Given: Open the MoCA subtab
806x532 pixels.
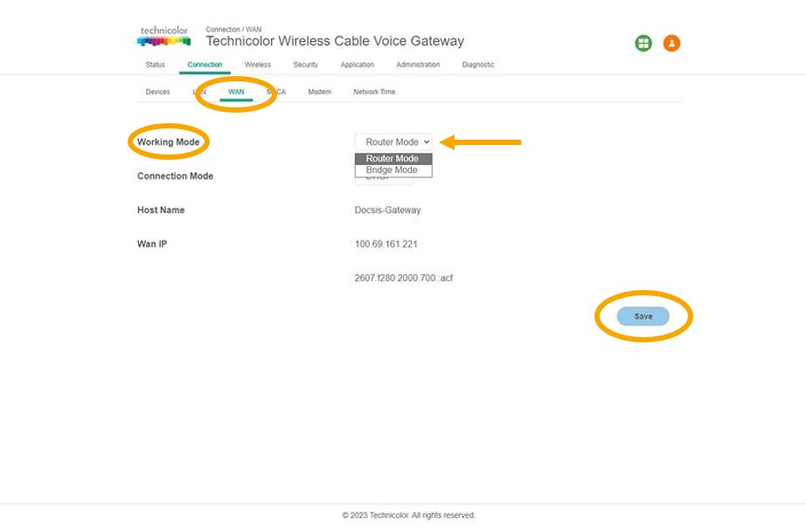Looking at the screenshot, I should (x=276, y=91).
